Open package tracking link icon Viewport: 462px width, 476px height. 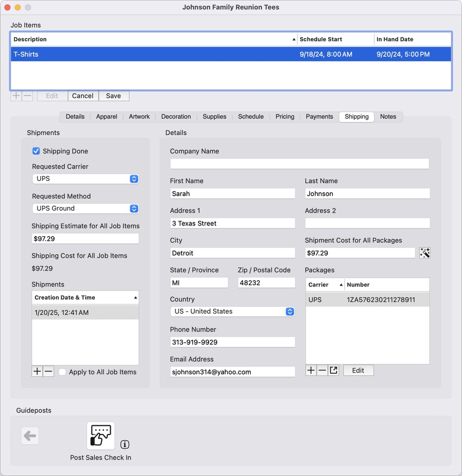(334, 370)
